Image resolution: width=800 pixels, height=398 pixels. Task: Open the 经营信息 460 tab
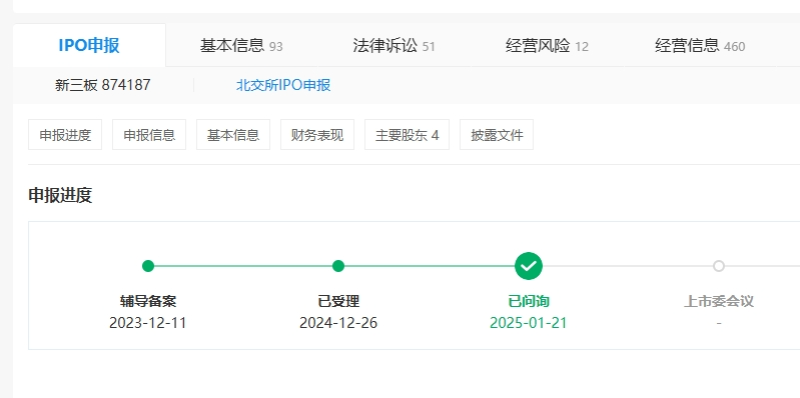tap(700, 46)
